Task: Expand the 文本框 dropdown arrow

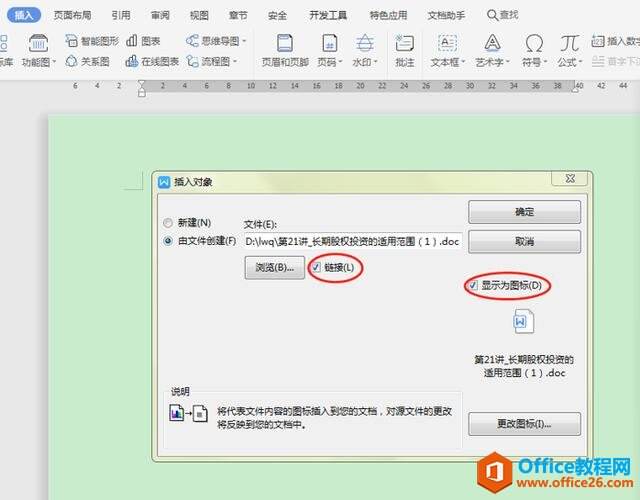Action: pos(463,62)
